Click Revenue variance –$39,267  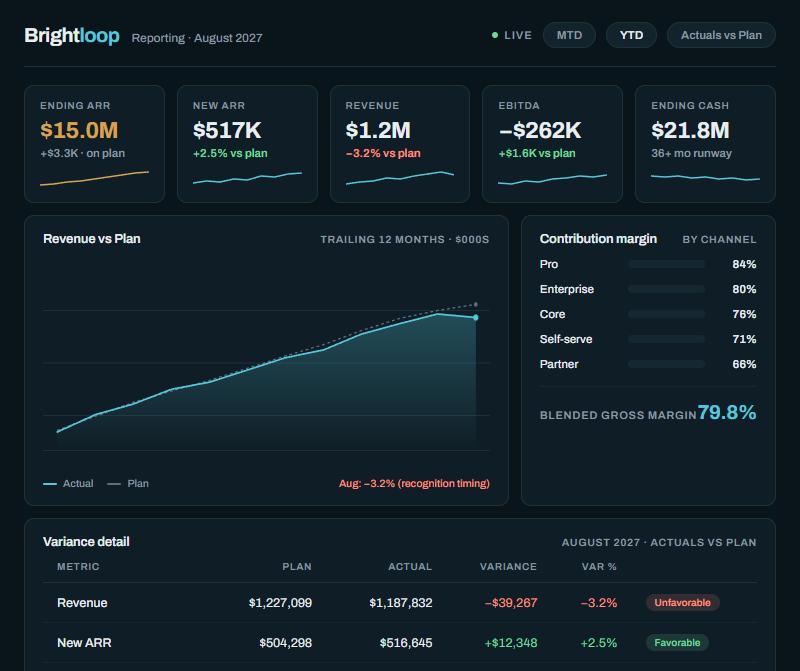pyautogui.click(x=511, y=603)
